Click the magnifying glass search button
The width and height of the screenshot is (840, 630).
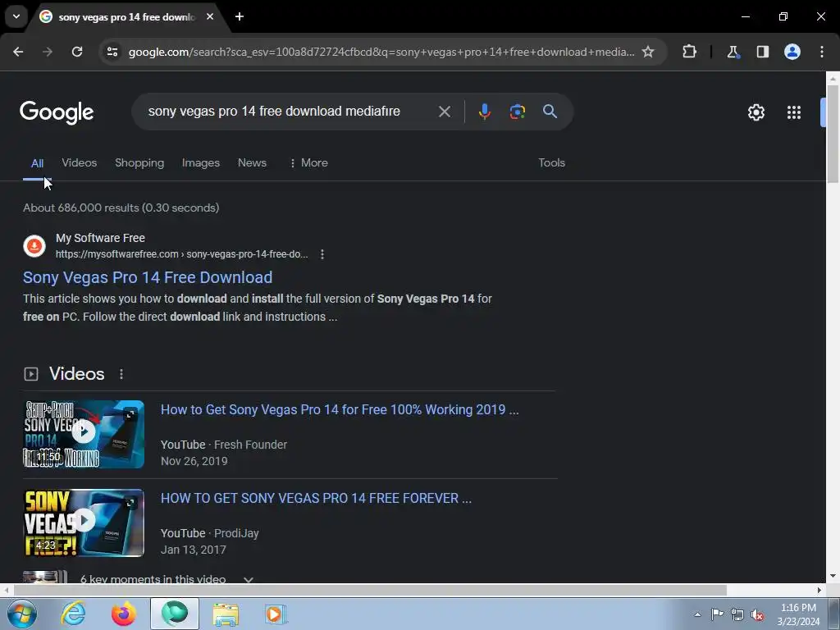[550, 112]
